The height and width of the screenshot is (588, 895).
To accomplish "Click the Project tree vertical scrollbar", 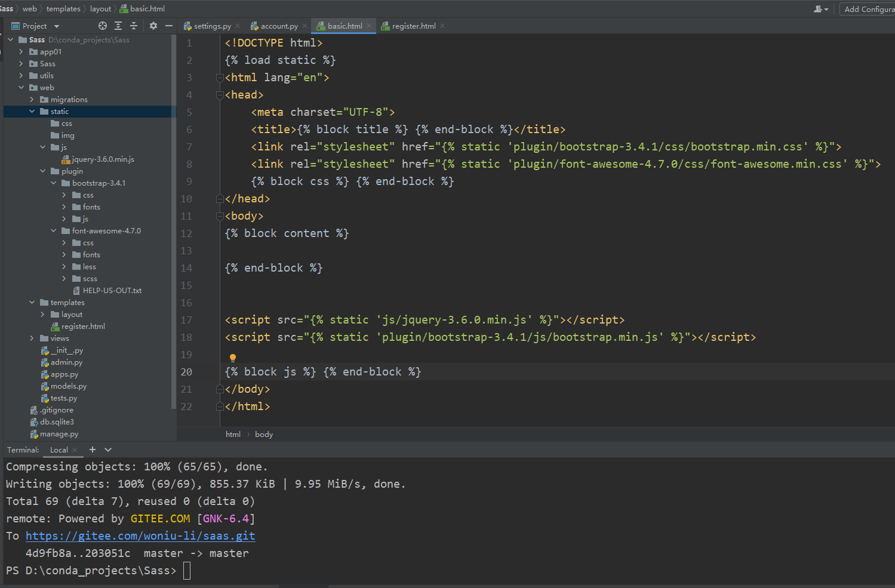I will pos(174,221).
